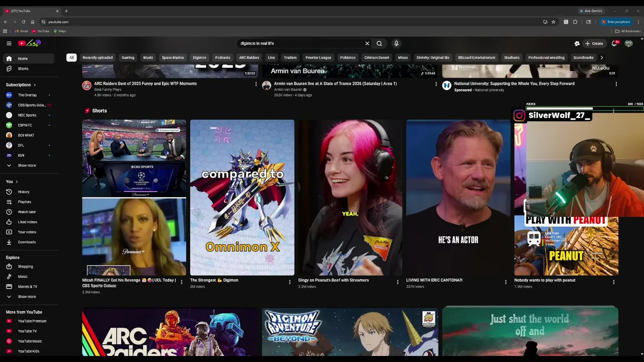Open Nobody wants to play with peanut title
644x362 pixels.
544,280
